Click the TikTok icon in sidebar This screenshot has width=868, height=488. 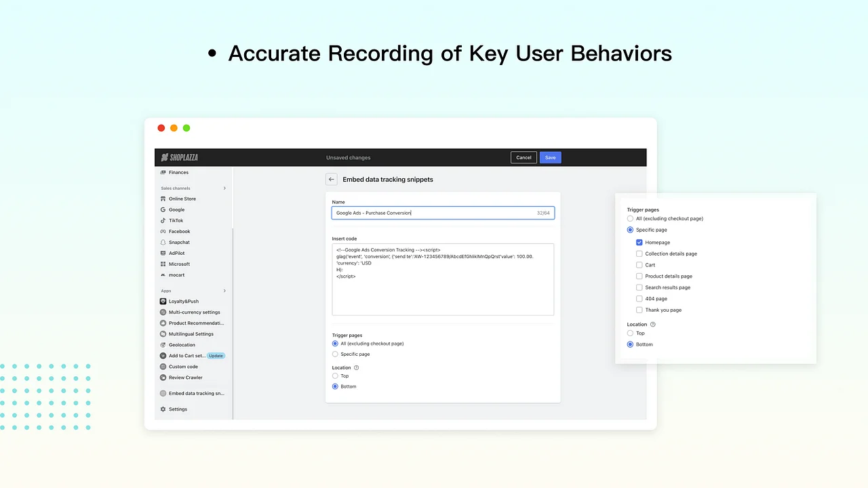point(163,221)
